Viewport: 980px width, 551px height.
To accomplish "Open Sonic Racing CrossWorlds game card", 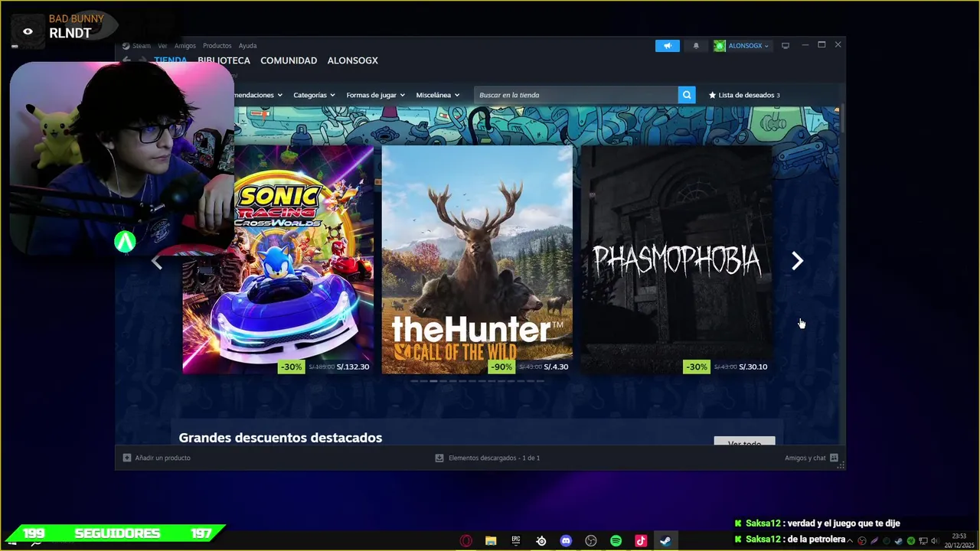I will click(279, 259).
